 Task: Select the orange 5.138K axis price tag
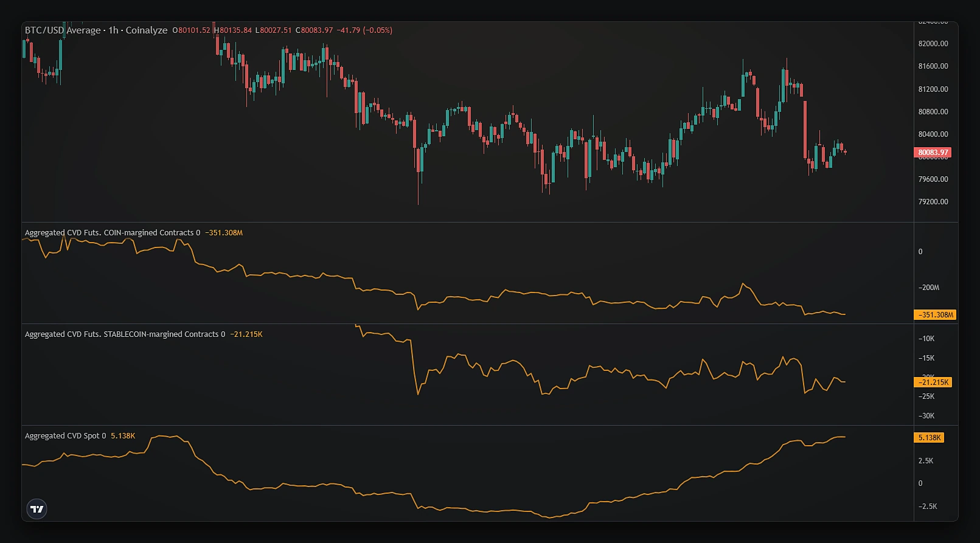[x=930, y=438]
